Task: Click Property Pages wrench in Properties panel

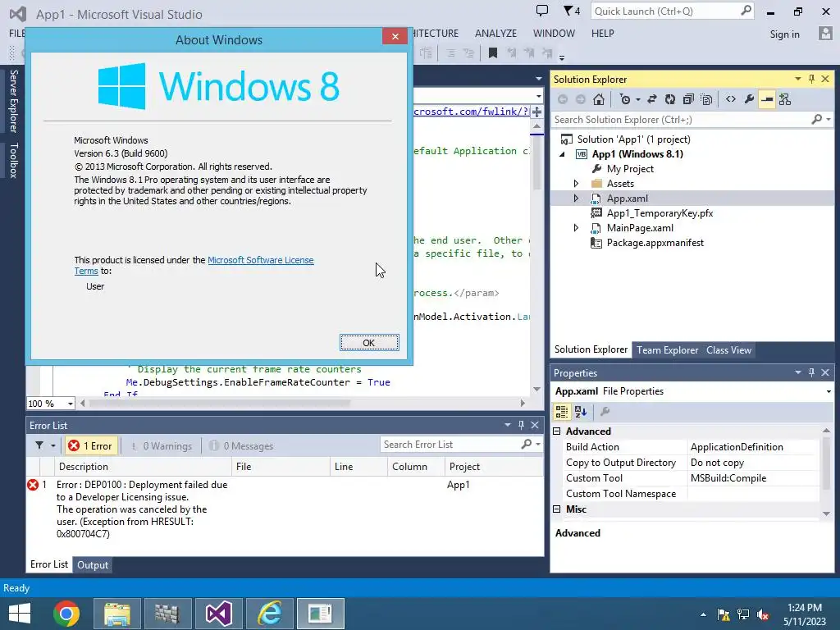Action: pyautogui.click(x=605, y=412)
